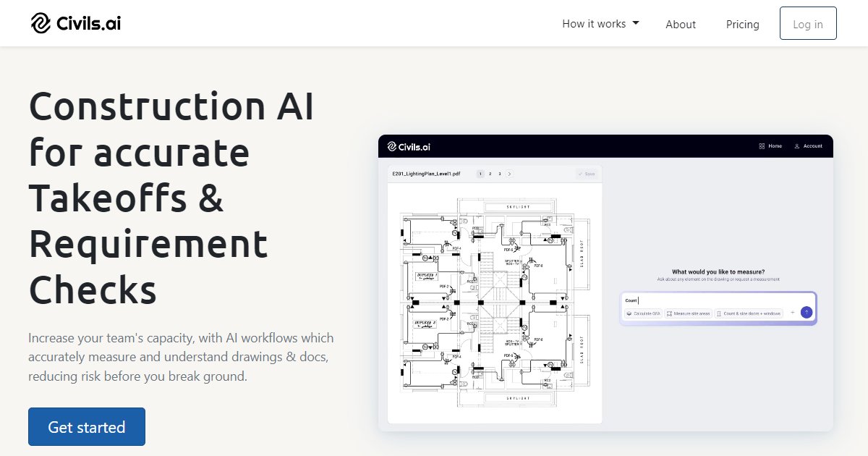868x456 pixels.
Task: Select page 1 of the lighting plan PDF
Action: (x=480, y=174)
